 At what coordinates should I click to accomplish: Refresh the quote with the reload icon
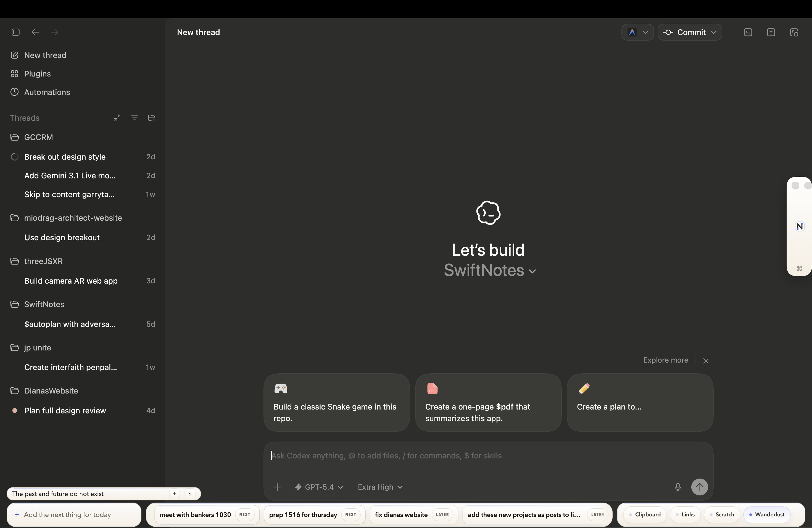coord(190,493)
